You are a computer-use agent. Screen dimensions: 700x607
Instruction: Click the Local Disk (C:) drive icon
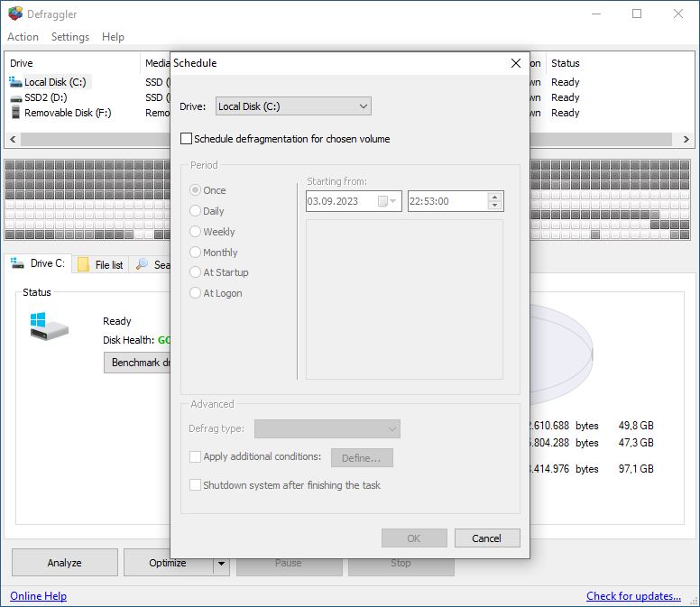click(x=15, y=82)
